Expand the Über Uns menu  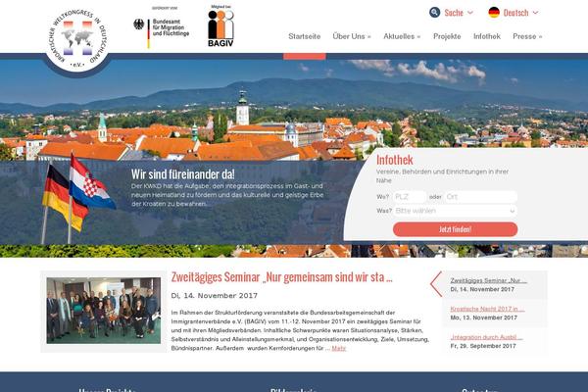352,36
